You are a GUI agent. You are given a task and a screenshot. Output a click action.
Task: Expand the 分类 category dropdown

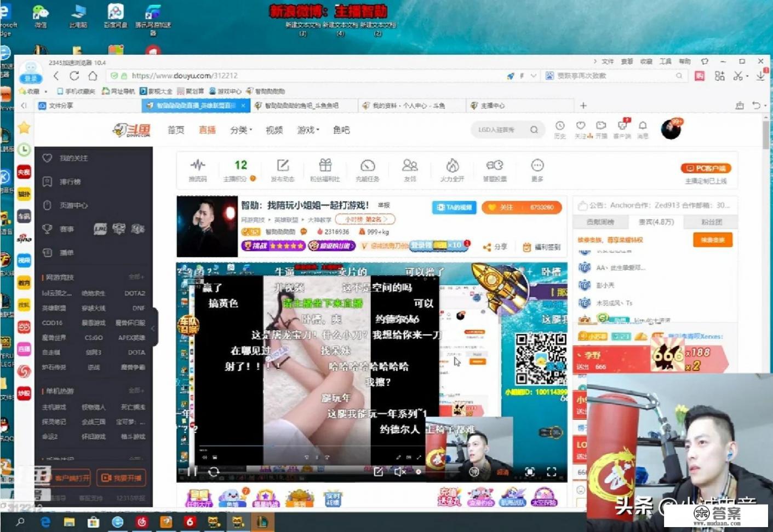click(x=251, y=130)
